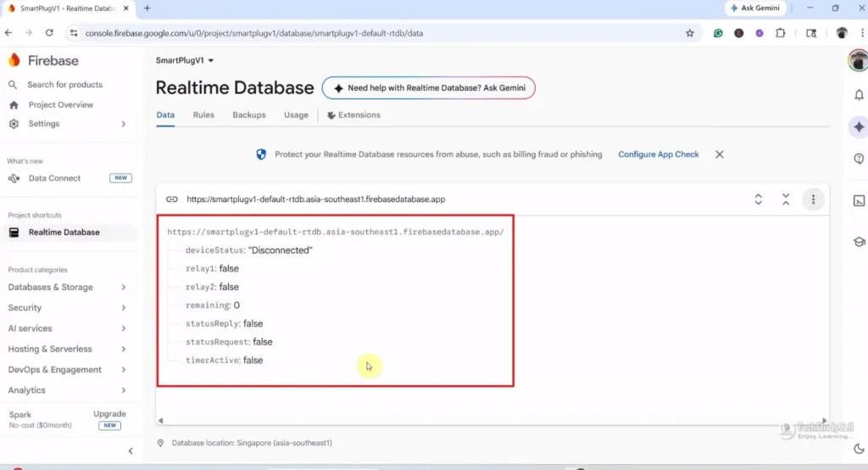Open Cloud Shell terminal icon
This screenshot has width=868, height=470.
point(859,200)
